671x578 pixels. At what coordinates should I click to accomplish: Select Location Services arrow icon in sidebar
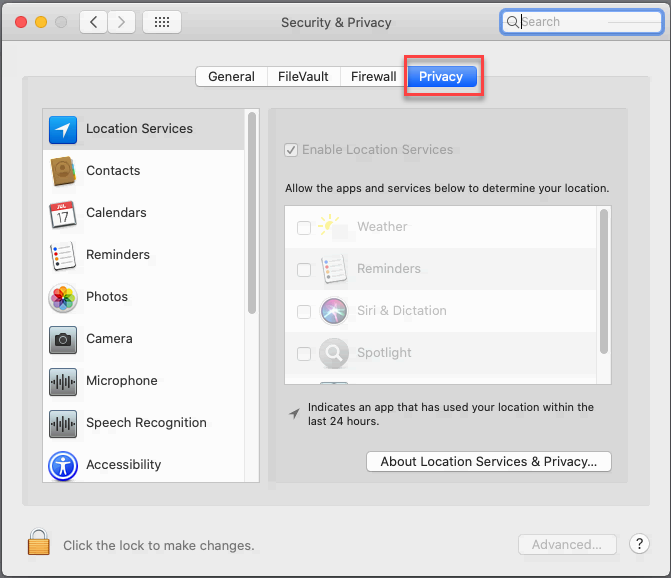tap(63, 129)
